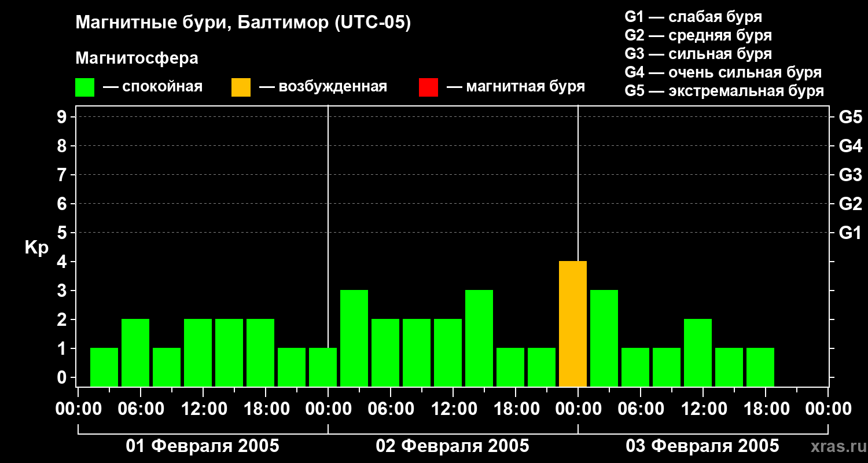Select the orange Kp 4 bar

click(573, 324)
